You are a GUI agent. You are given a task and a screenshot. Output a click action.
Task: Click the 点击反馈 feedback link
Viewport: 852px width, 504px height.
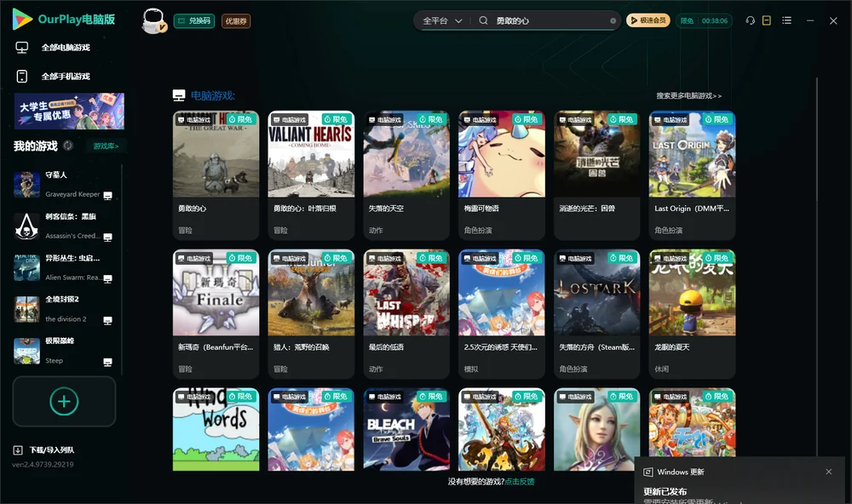pos(520,481)
